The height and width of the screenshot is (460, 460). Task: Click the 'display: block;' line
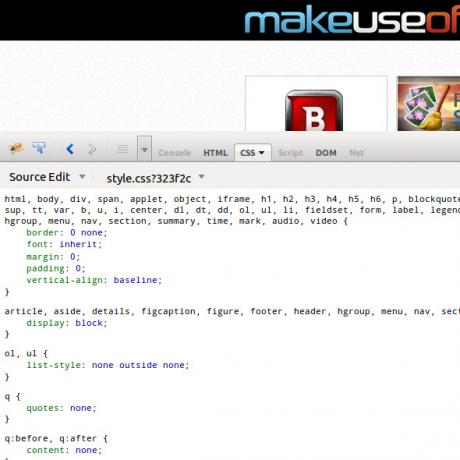click(67, 323)
